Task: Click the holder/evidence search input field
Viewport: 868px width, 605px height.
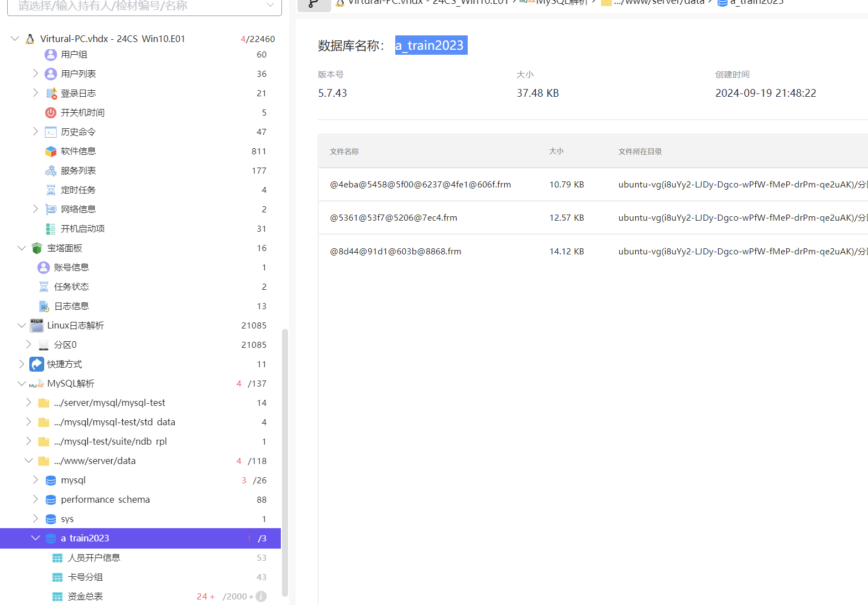Action: [144, 6]
